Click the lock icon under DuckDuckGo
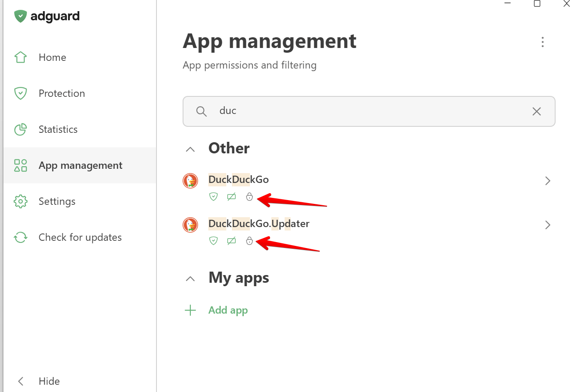The width and height of the screenshot is (580, 392). 249,197
